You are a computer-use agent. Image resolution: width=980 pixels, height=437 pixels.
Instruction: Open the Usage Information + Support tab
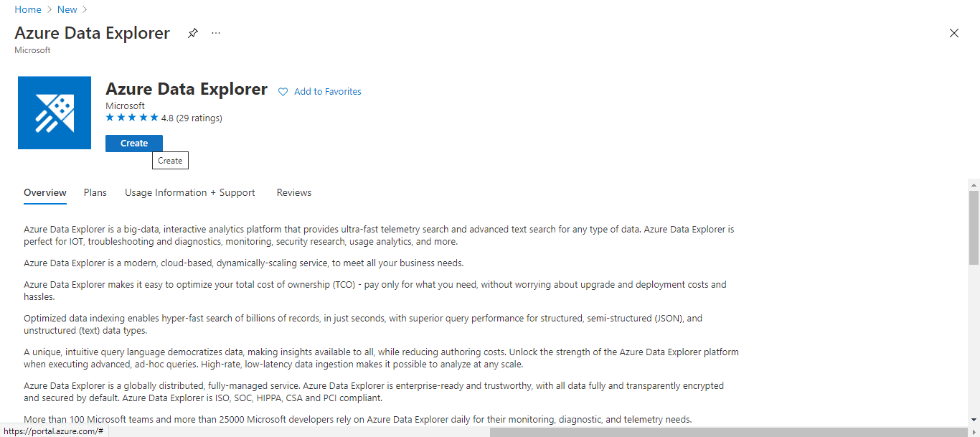click(x=190, y=192)
